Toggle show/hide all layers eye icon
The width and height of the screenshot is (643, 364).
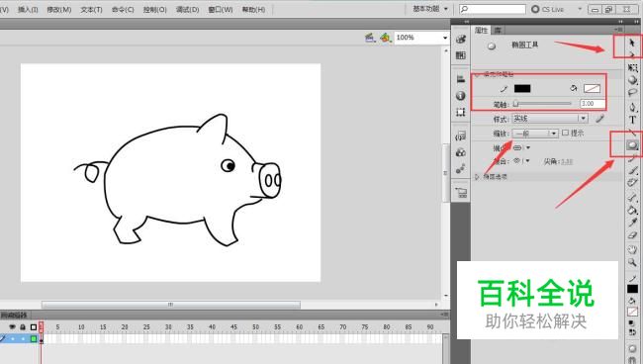[12, 327]
